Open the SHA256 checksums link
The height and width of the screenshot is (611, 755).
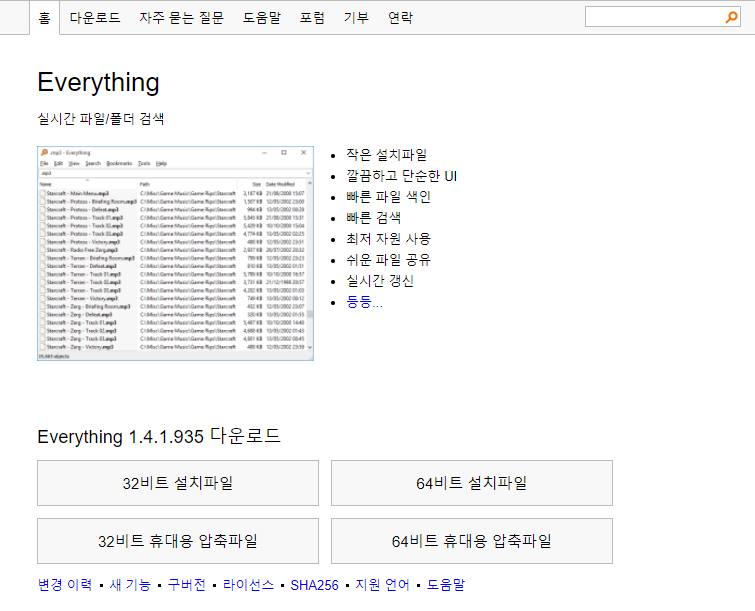pos(314,585)
